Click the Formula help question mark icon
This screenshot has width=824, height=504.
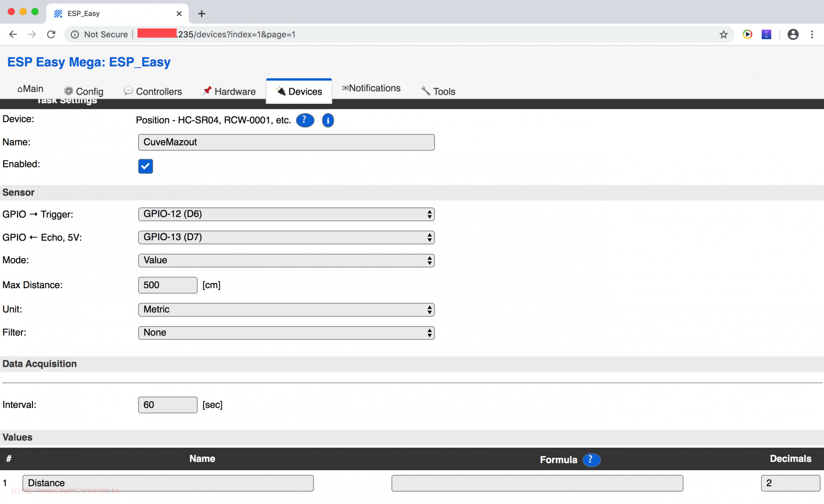[591, 460]
